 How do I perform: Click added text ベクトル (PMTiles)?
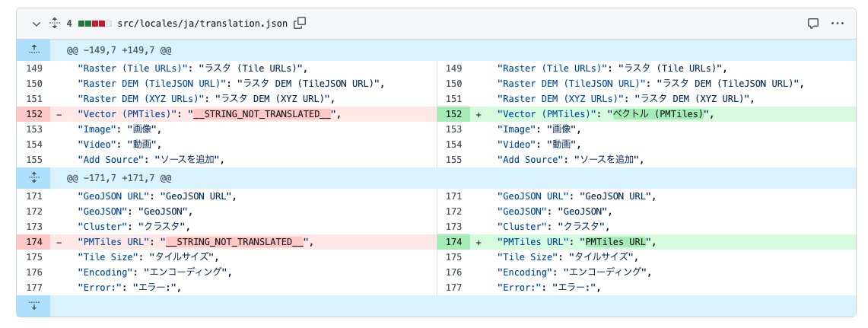pos(657,114)
